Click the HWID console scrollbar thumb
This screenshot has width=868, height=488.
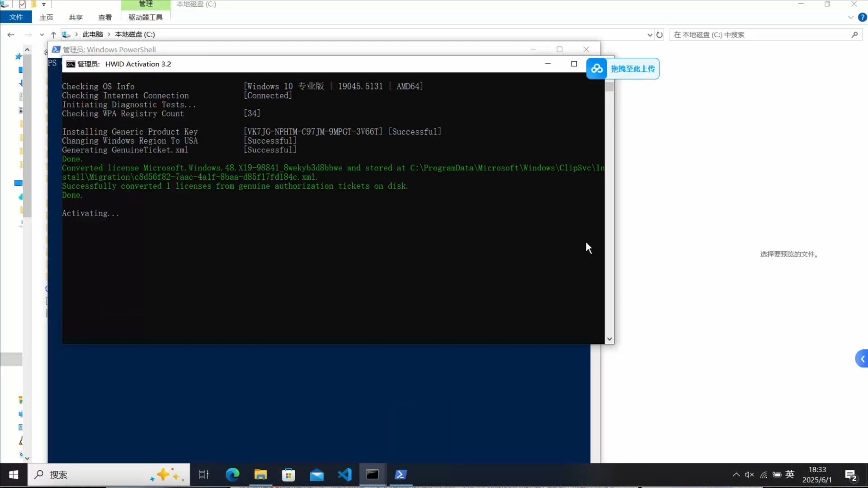coord(609,87)
